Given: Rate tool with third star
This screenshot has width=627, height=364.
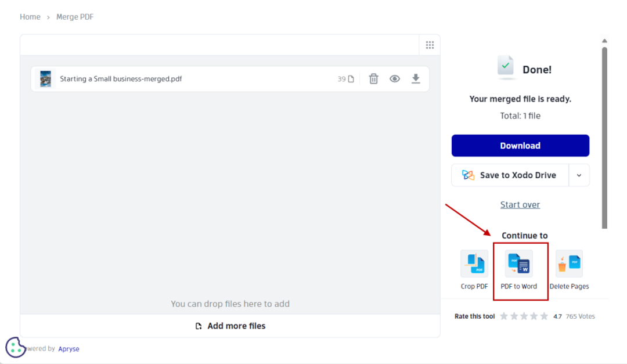Looking at the screenshot, I should [x=524, y=316].
